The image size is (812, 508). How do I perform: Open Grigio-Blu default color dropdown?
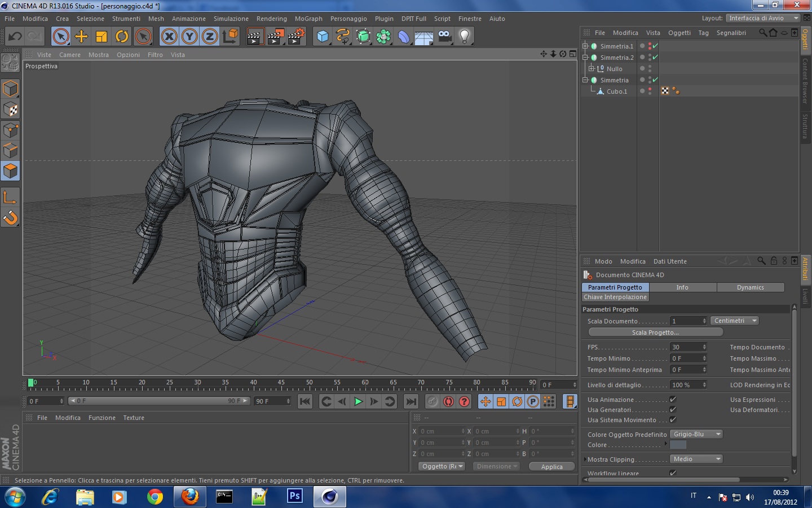click(696, 434)
